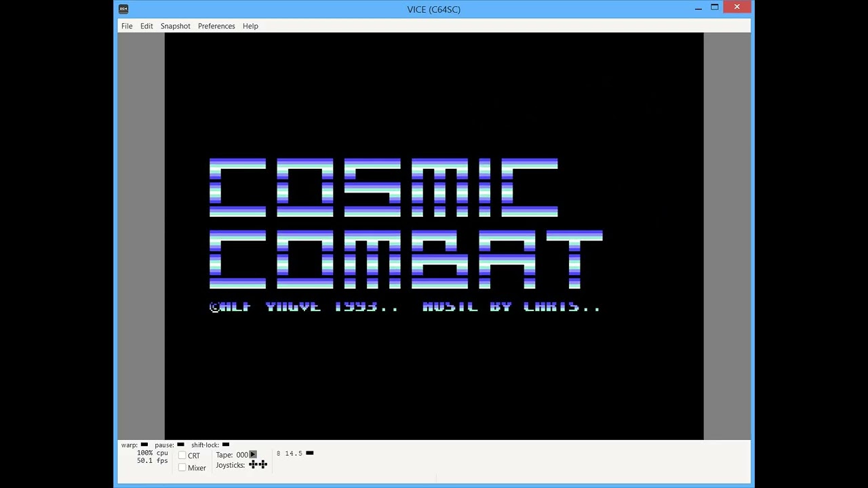The height and width of the screenshot is (488, 868).
Task: Click the first joystick indicator icon
Action: coord(253,464)
